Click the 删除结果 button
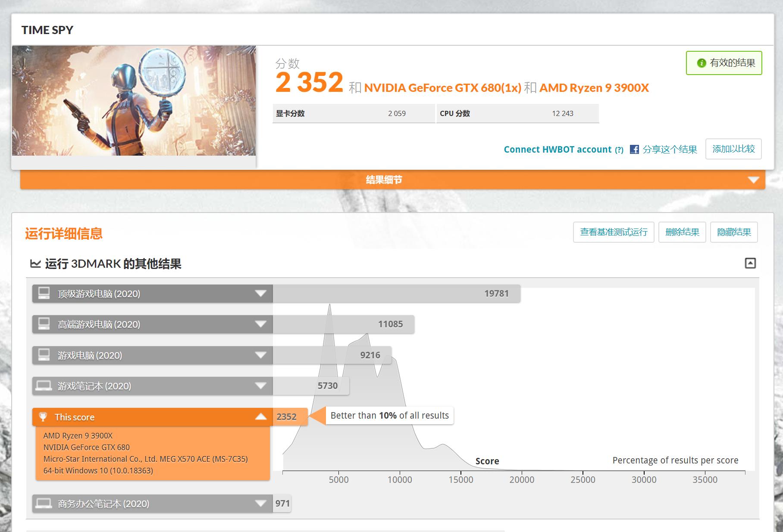 (682, 232)
